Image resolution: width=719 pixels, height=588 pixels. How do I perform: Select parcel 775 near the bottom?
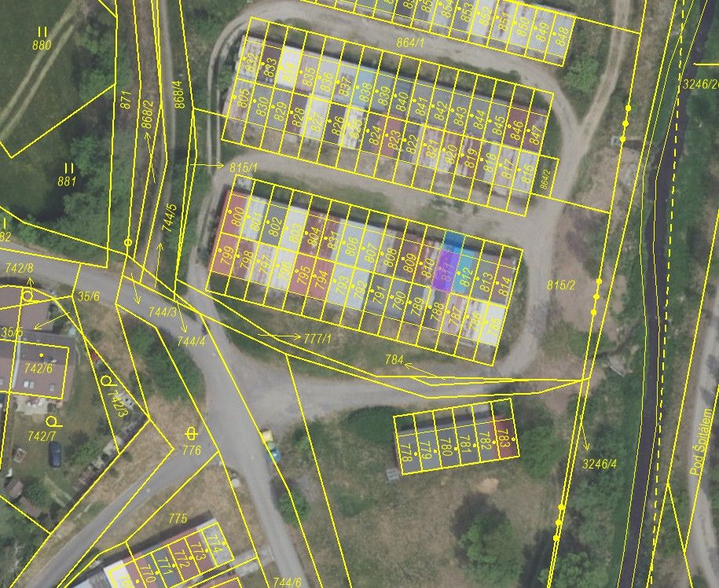coord(178,519)
